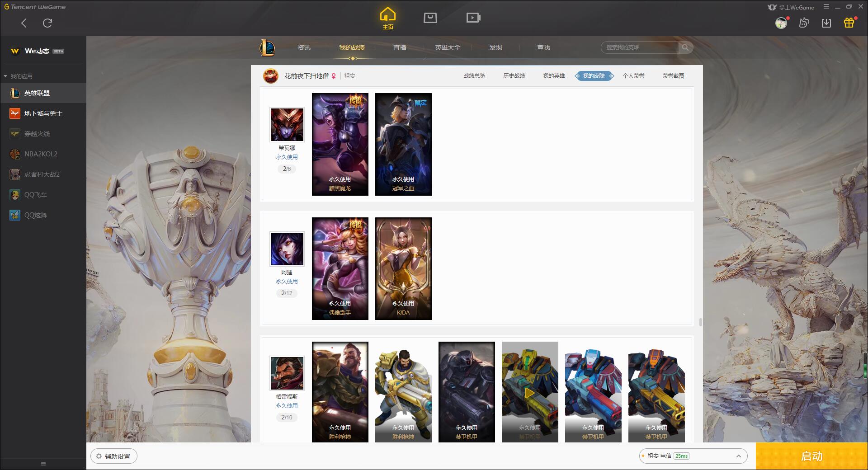
Task: Switch to the 英雄大全 tab
Action: (x=448, y=47)
